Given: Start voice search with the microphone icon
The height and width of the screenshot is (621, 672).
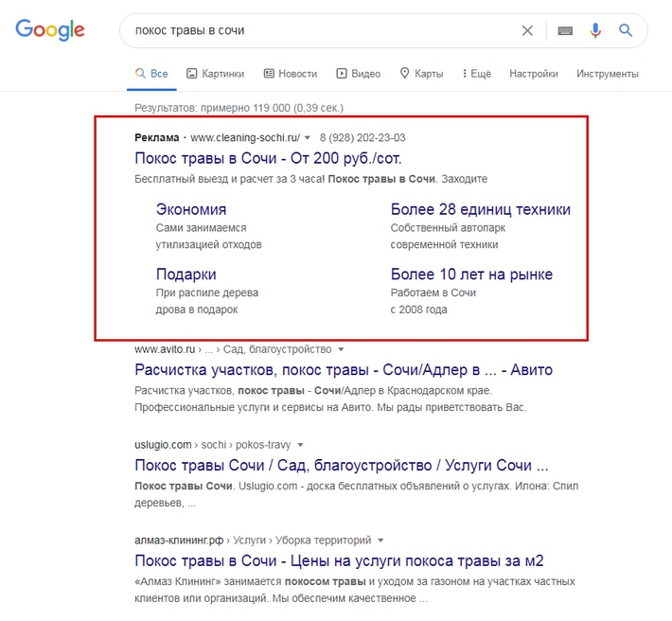Looking at the screenshot, I should coord(595,30).
